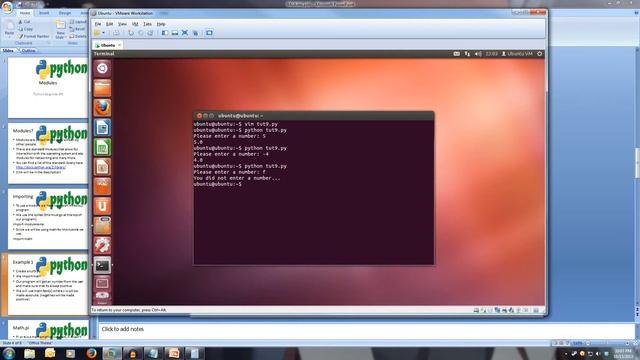Viewport: 640px width, 360px height.
Task: Open Ubuntu One icon in launcher
Action: [102, 206]
